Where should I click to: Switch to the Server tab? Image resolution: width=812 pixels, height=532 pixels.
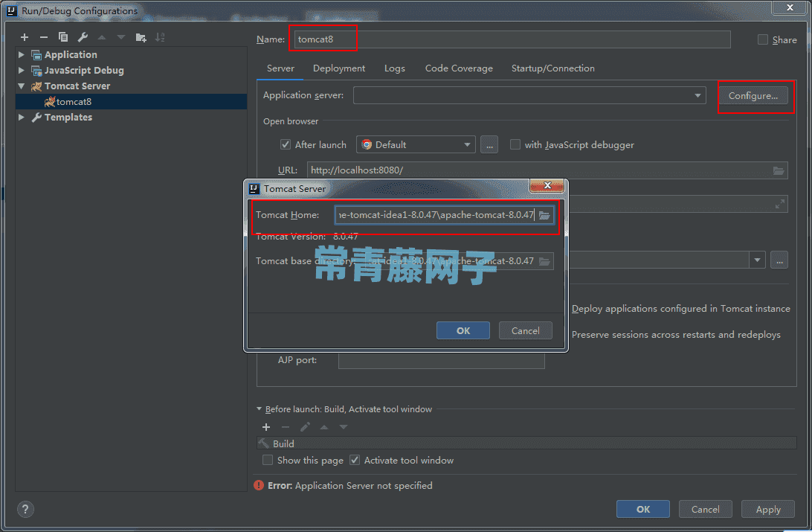point(280,68)
